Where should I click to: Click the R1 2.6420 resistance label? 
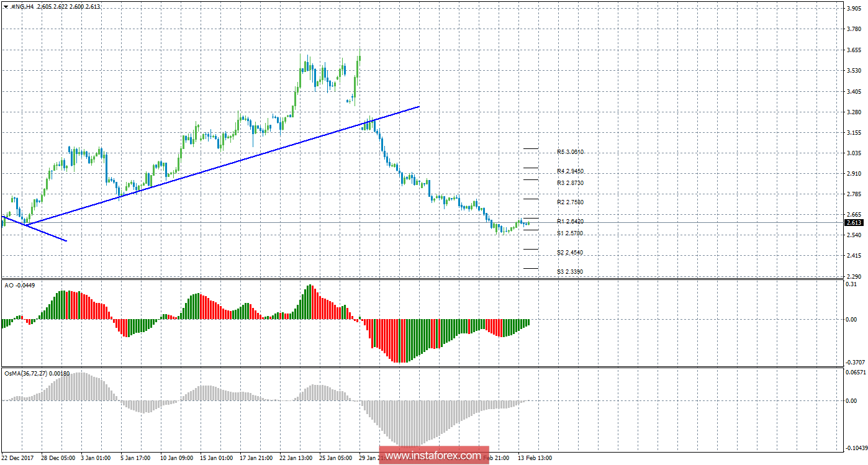point(570,221)
